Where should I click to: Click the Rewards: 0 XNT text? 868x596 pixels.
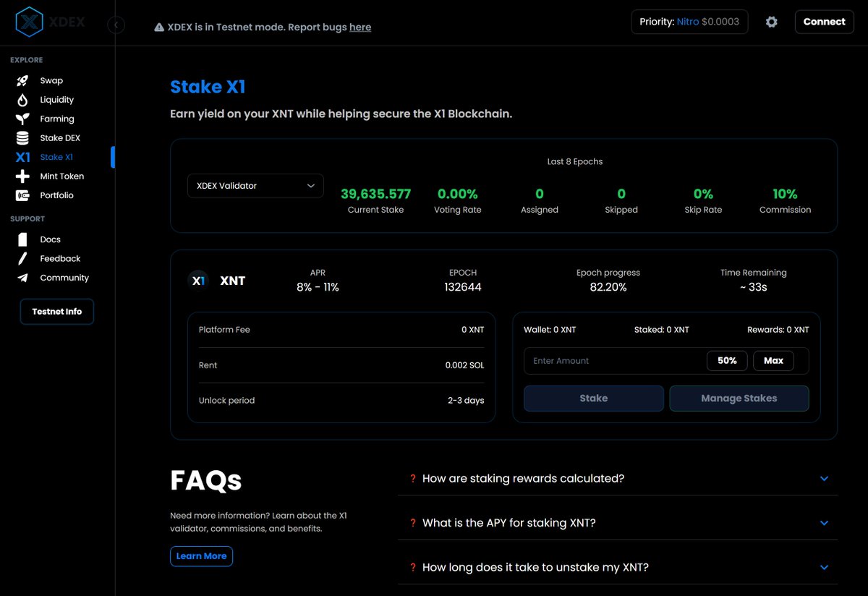coord(778,330)
